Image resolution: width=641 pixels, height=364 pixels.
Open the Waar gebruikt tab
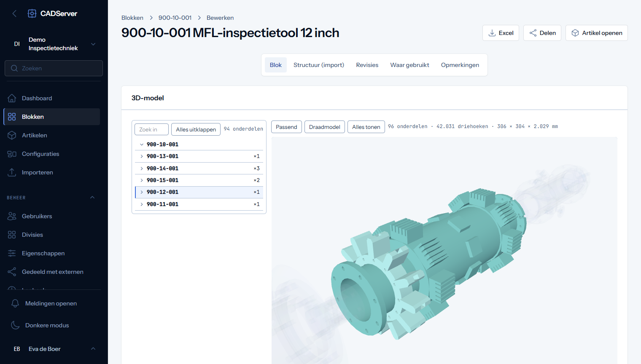(410, 65)
